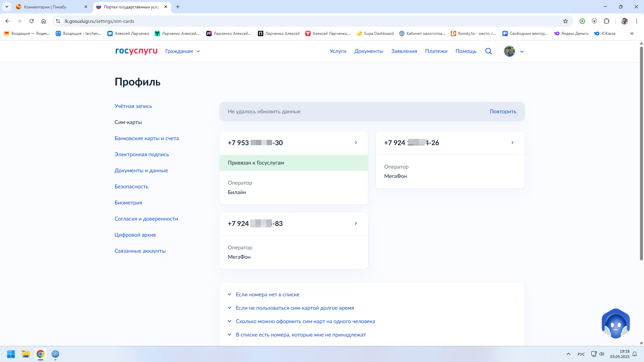Image resolution: width=644 pixels, height=362 pixels.
Task: Open details for number ending -30
Action: point(356,143)
